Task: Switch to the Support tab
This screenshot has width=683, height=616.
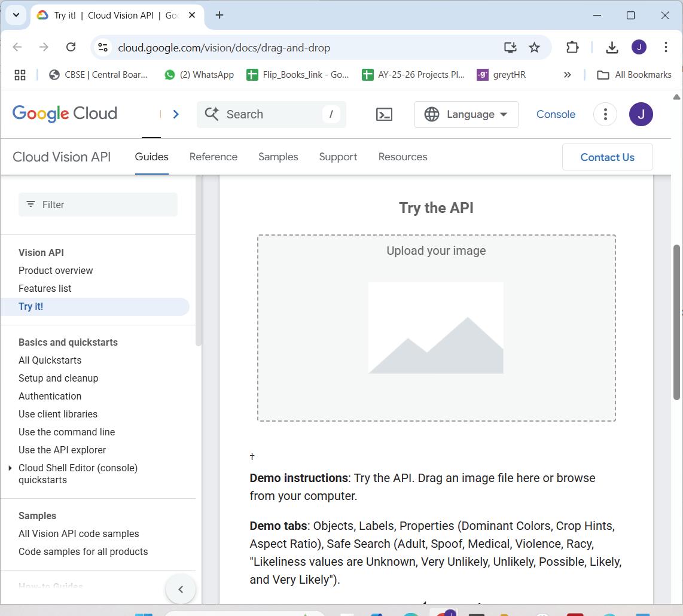Action: pyautogui.click(x=338, y=157)
